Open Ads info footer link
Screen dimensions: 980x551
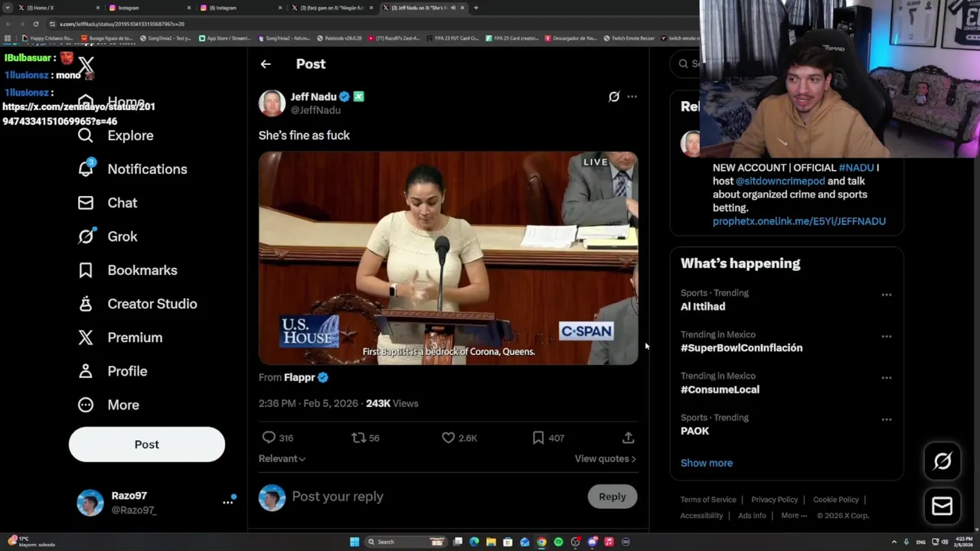752,516
